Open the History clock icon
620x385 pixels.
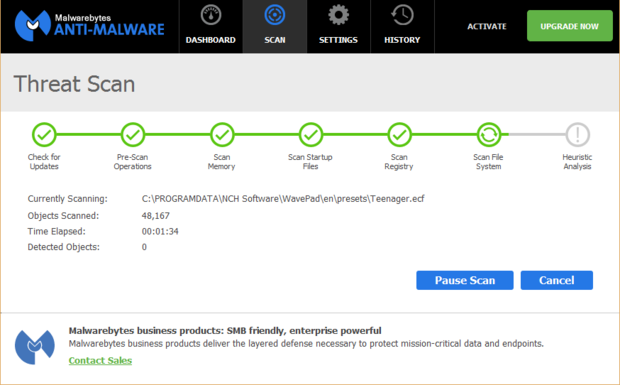[x=402, y=15]
